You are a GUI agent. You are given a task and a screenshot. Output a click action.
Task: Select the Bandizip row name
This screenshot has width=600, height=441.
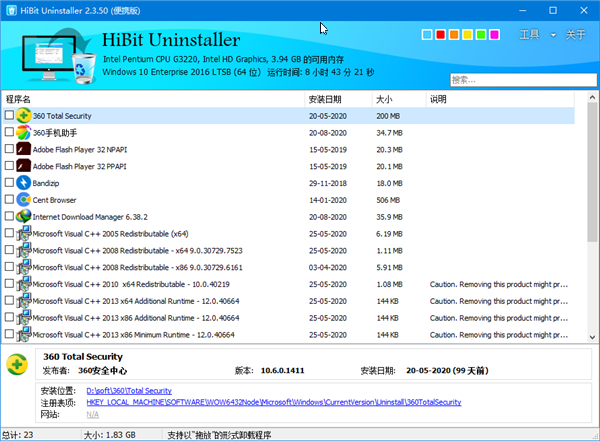click(46, 183)
